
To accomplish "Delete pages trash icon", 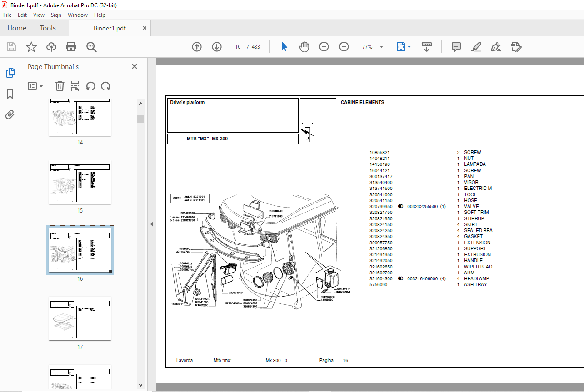I will 60,86.
